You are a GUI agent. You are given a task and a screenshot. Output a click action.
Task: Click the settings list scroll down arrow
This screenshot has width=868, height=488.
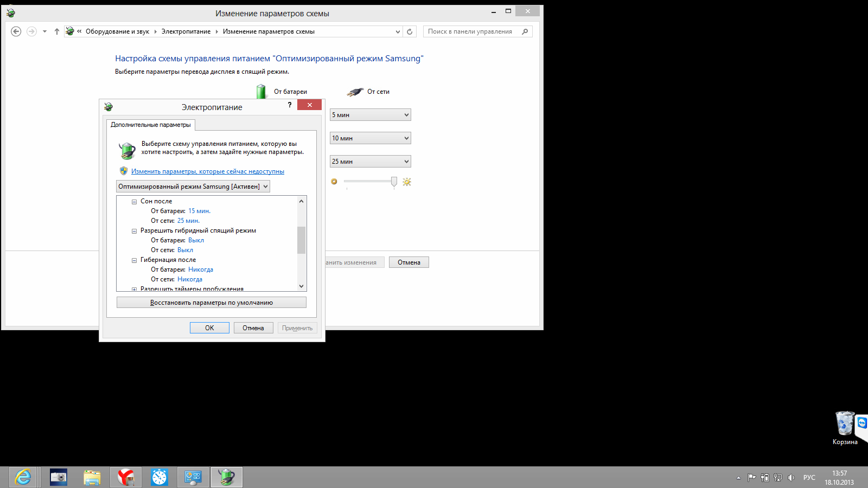[x=302, y=286]
